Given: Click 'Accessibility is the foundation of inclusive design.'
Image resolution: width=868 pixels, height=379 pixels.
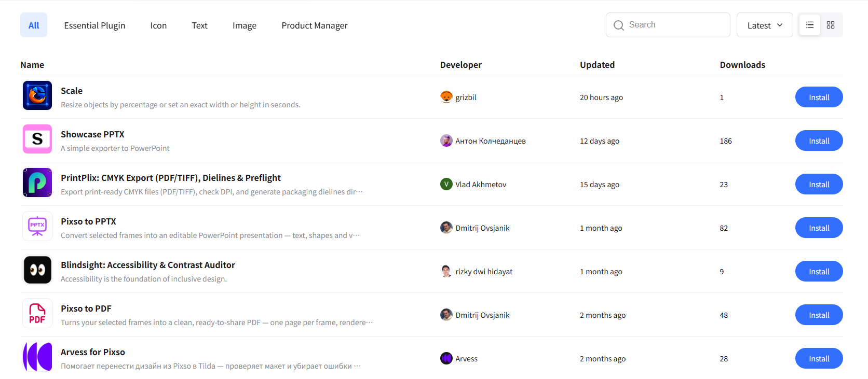Looking at the screenshot, I should (x=144, y=279).
